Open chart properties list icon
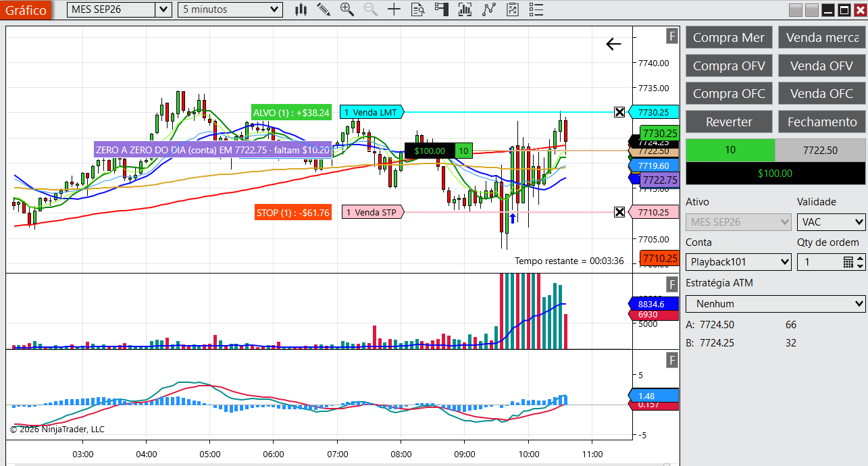Viewport: 868px width, 466px height. [x=536, y=9]
